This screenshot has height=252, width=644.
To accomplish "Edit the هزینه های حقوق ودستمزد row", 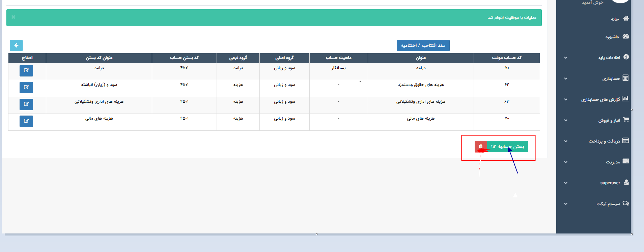I will 26,88.
